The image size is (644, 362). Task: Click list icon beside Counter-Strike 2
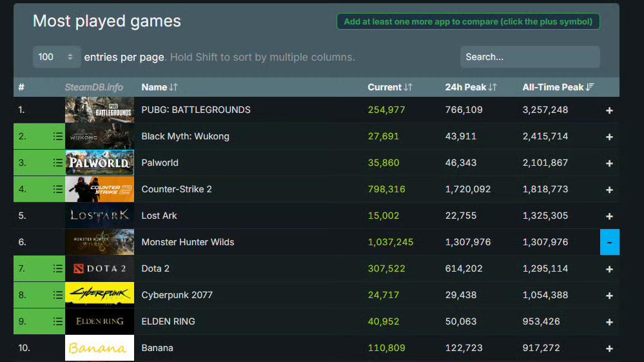coord(58,189)
